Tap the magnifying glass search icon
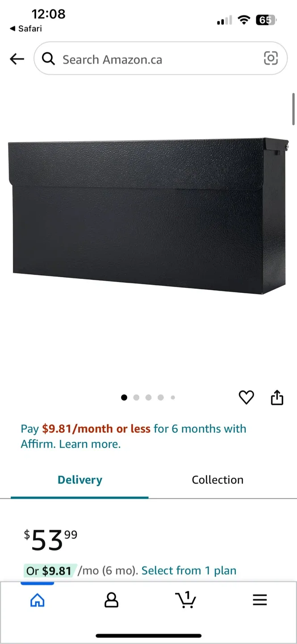The width and height of the screenshot is (297, 644). [48, 59]
